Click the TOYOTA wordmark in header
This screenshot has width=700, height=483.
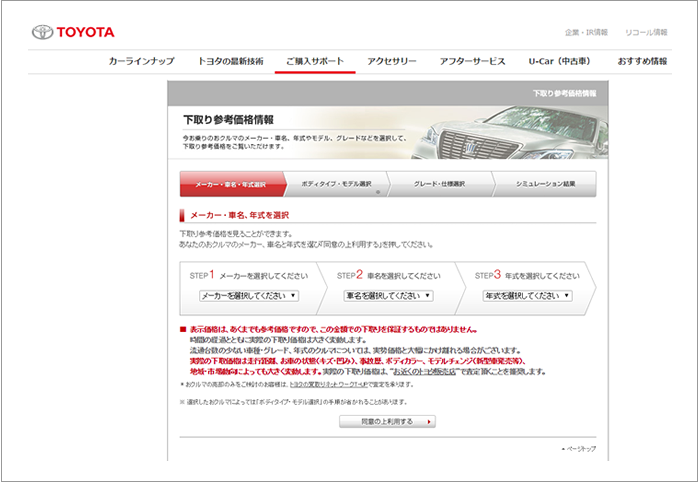[86, 32]
